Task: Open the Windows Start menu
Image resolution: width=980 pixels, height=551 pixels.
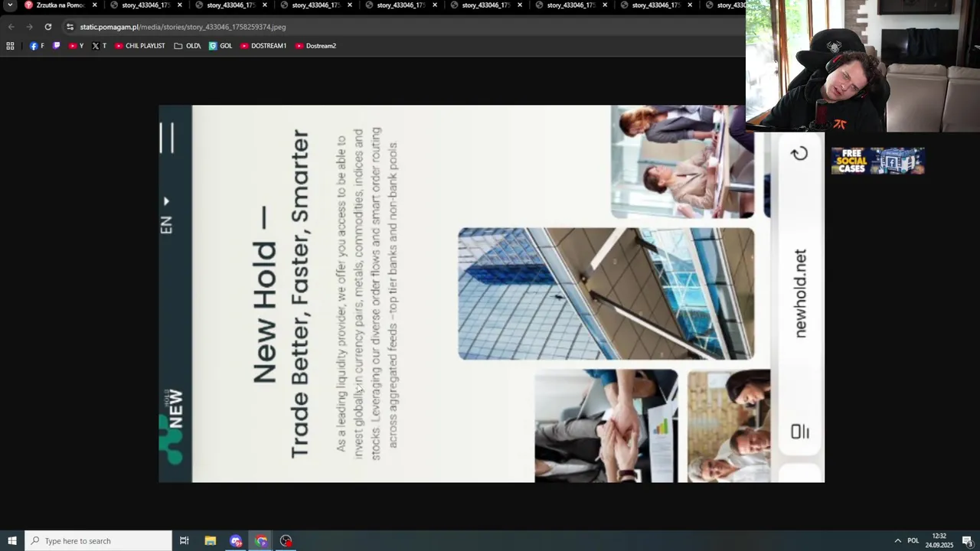Action: point(12,541)
